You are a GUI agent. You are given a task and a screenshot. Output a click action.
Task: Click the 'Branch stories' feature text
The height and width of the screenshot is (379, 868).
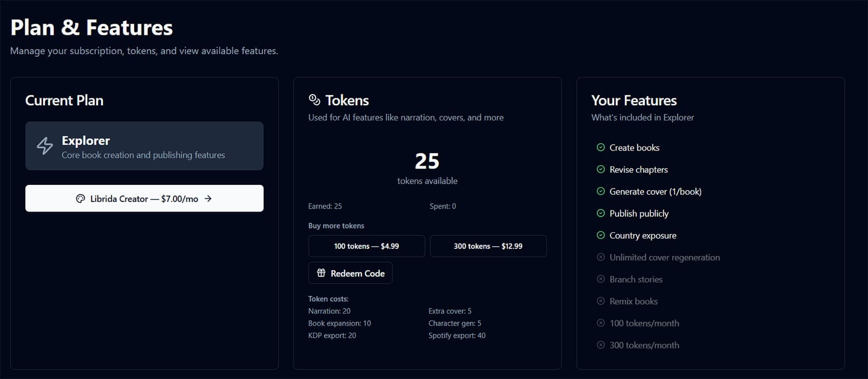[x=636, y=279]
